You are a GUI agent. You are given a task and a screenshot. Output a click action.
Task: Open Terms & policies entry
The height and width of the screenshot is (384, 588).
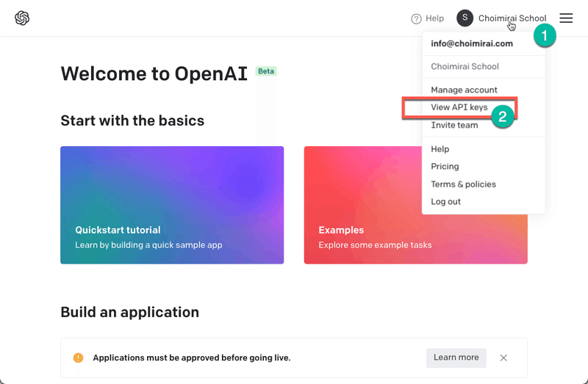tap(463, 184)
